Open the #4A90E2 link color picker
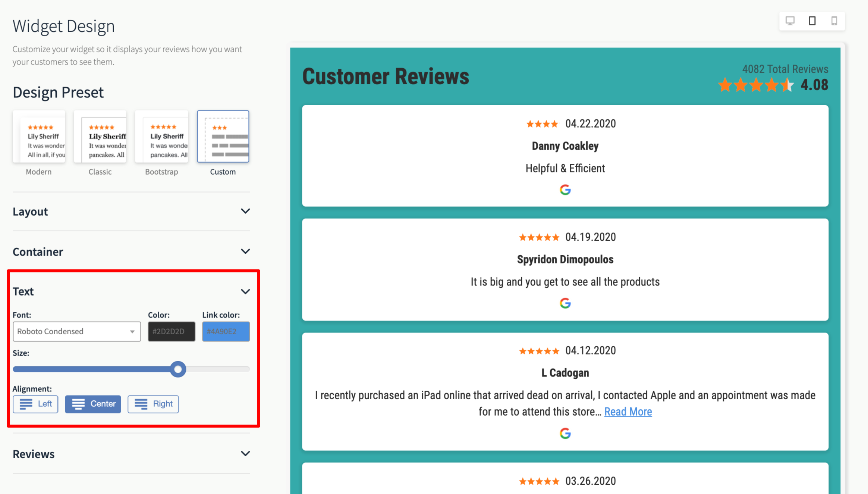 click(x=226, y=331)
